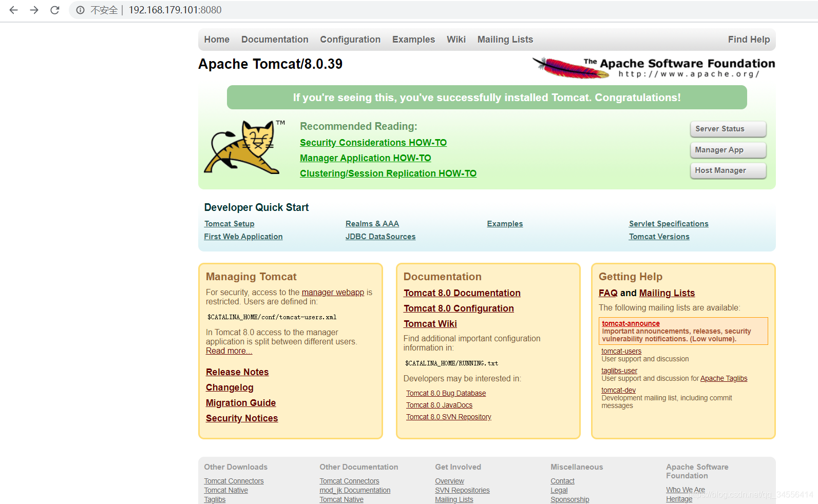Click the Apache Software Foundation feather logo
This screenshot has height=504, width=818.
pos(654,68)
